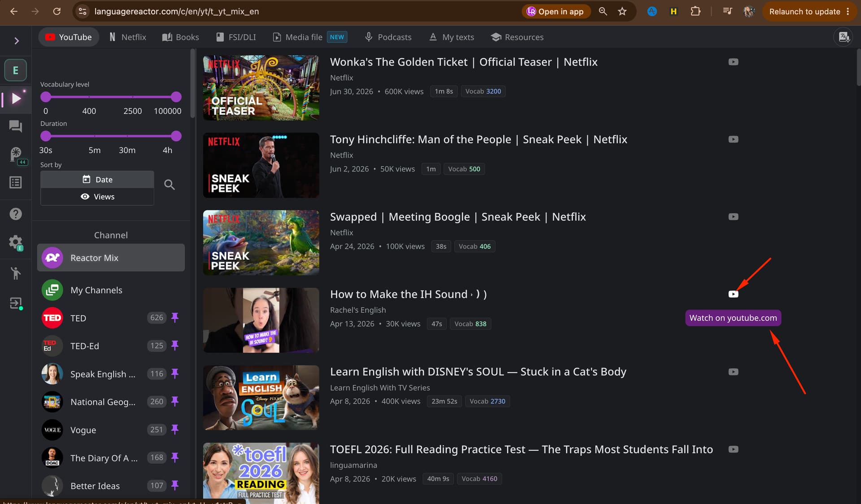Switch to the Netflix tab

click(128, 37)
